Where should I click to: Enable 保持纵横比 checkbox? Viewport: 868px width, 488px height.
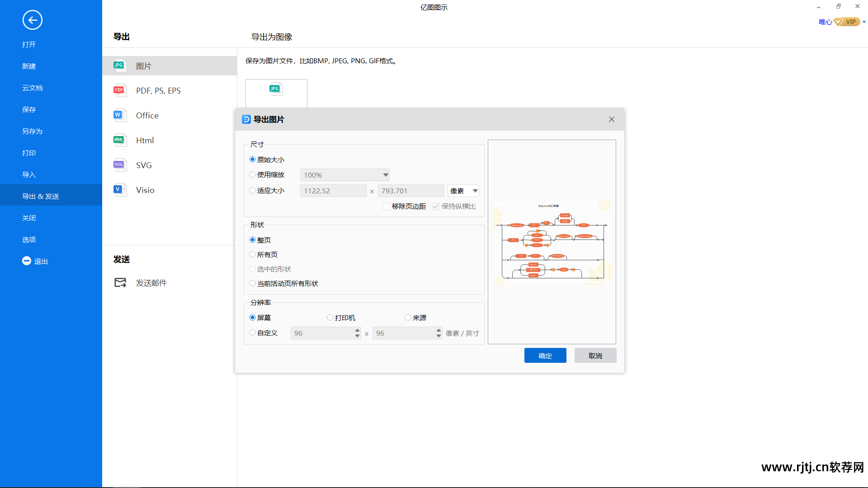click(434, 206)
